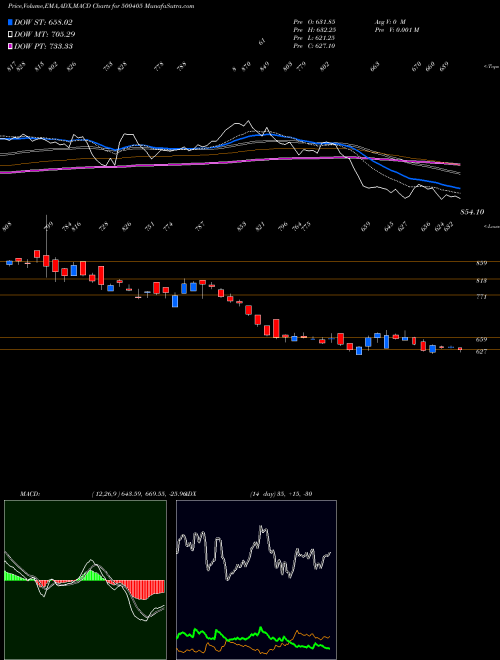This screenshot has width=500, height=660.
Task: Click the thick blue short-term EMA line end
Action: 458,188
